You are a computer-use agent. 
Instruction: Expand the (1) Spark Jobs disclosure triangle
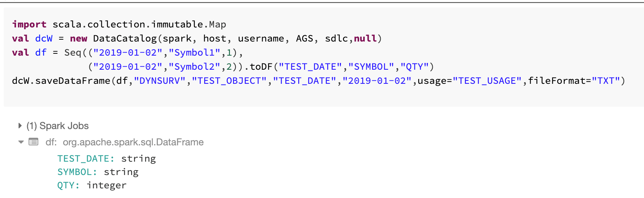point(20,126)
